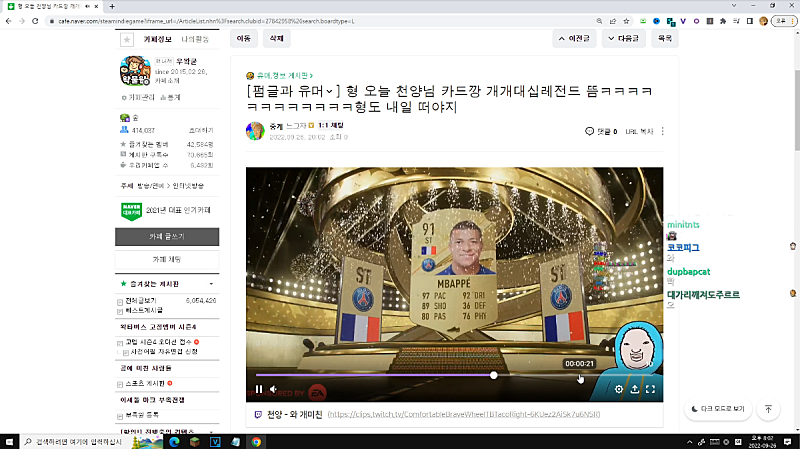Switch to the 나의활동 tab

point(195,39)
